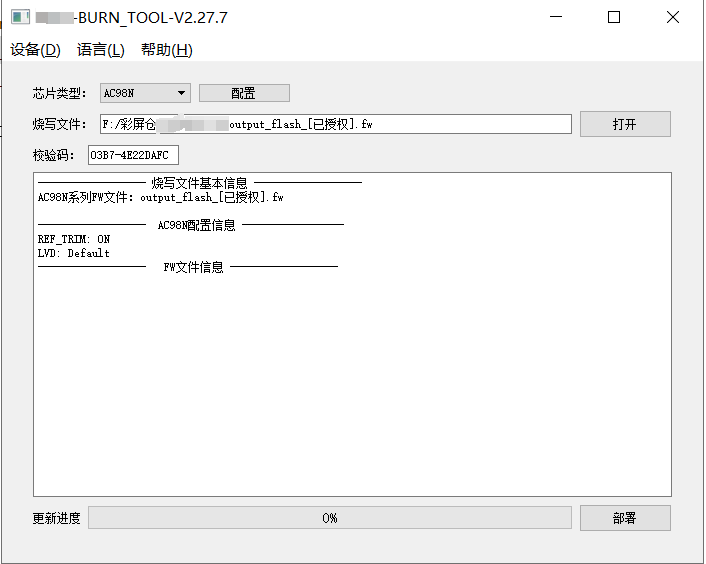Close the BURN_TOOL window

tap(673, 17)
